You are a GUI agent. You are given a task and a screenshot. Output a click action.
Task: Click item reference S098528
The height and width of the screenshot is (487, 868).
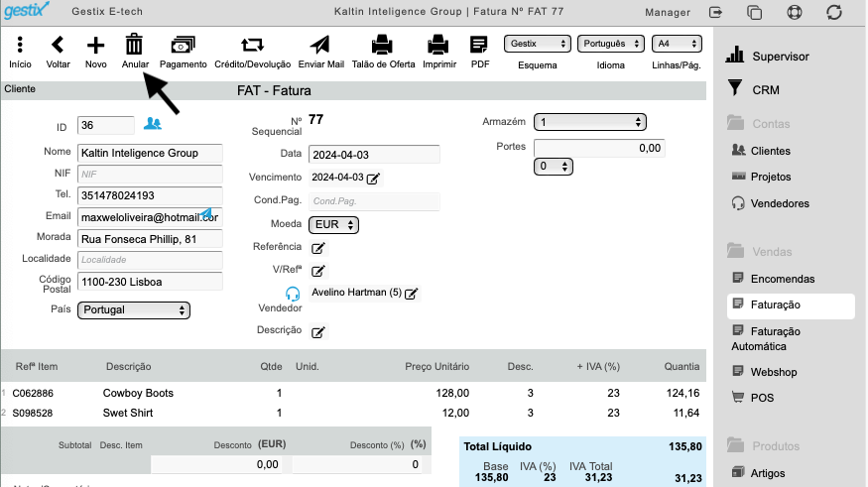[32, 414]
